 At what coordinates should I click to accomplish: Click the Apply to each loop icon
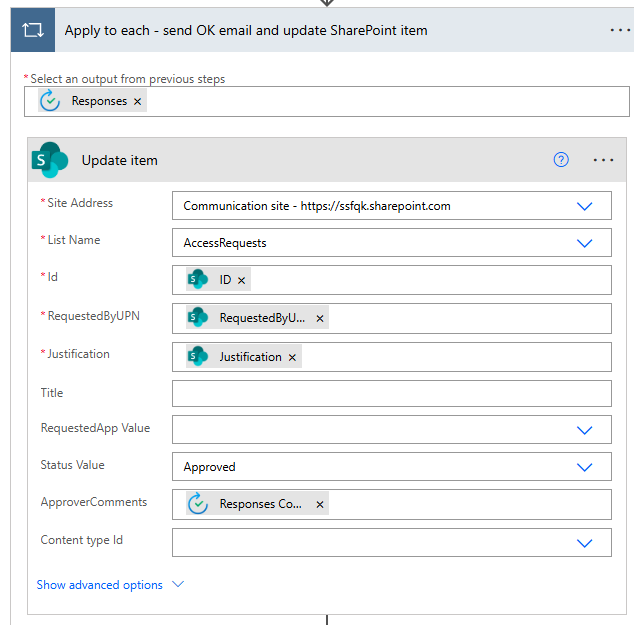[x=33, y=30]
